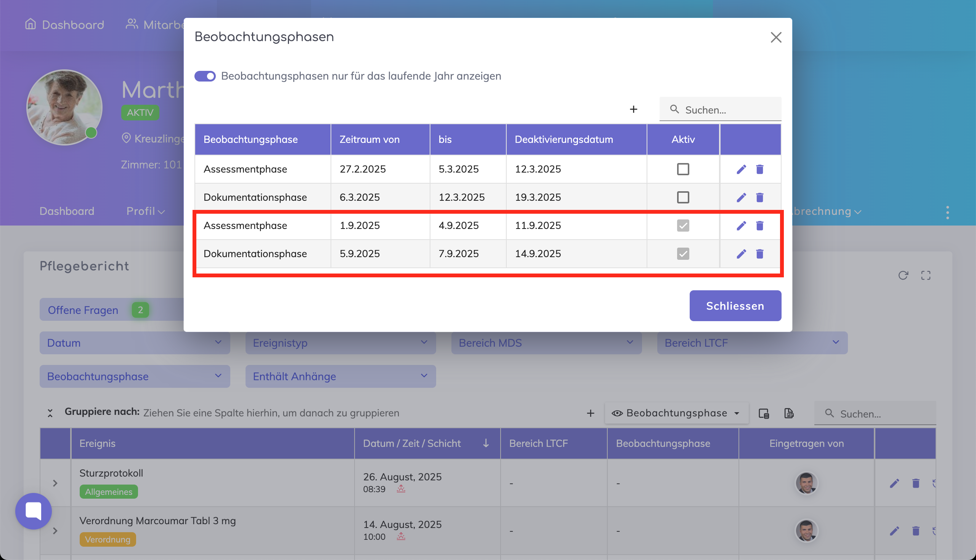
Task: Toggle current-year-only Beobachtungsphasen switch
Action: [x=205, y=76]
